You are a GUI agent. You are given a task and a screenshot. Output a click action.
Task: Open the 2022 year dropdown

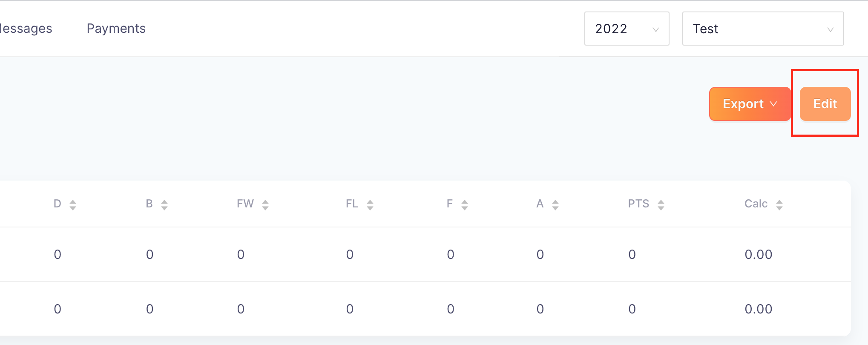point(627,29)
